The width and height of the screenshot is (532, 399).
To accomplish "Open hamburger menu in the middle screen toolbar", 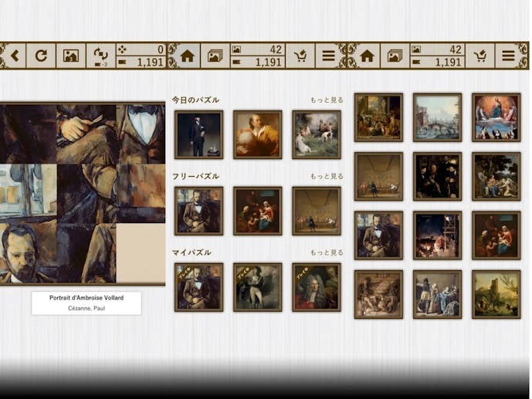I will (328, 56).
